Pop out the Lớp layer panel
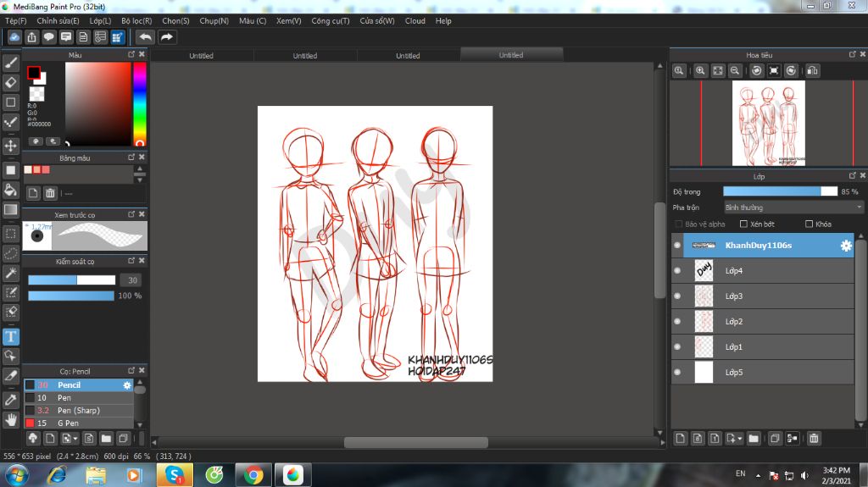Screen dimensions: 868x487 click(852, 175)
